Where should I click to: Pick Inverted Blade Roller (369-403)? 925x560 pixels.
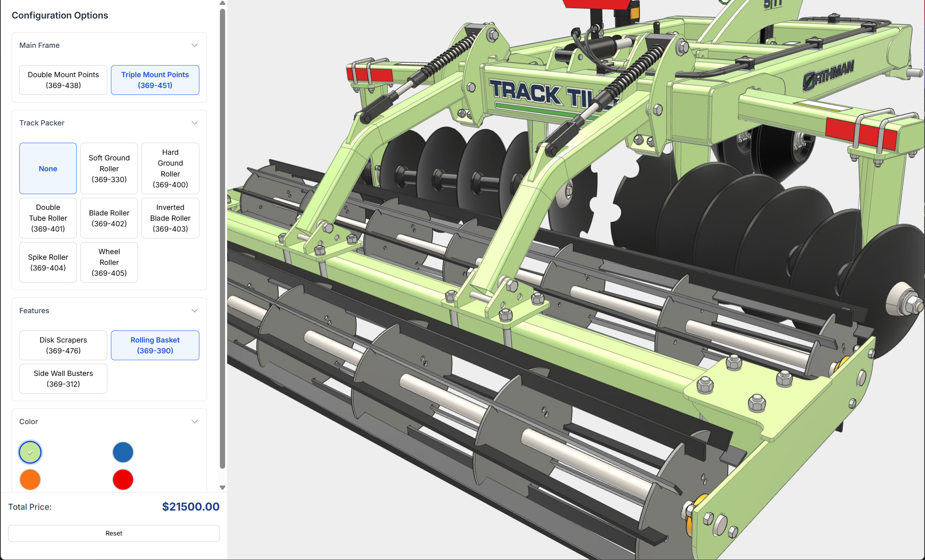[x=170, y=218]
